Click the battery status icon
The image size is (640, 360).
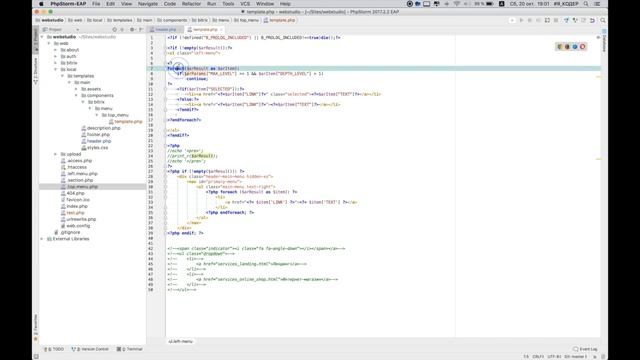coord(489,4)
